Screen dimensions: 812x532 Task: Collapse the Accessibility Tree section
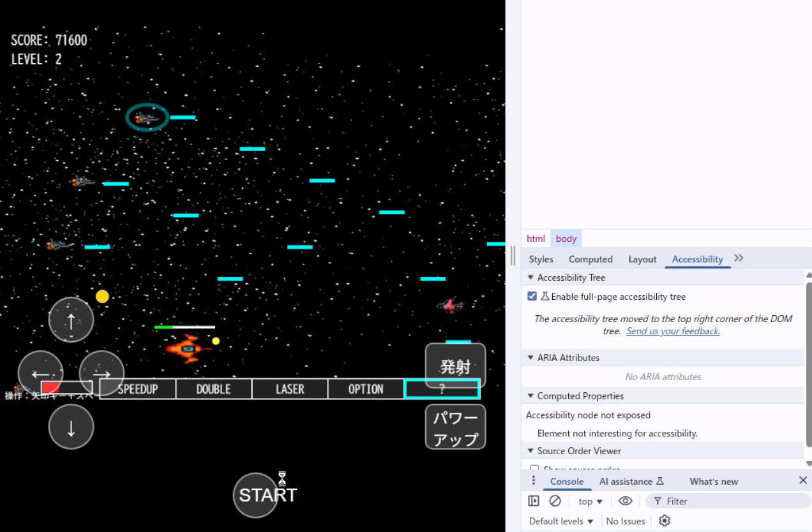click(530, 278)
